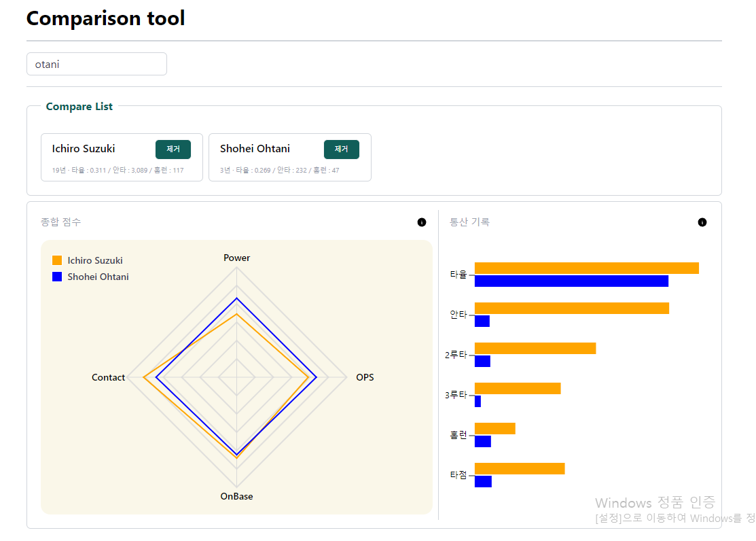Click Ichiro's orange 홈런 bar in the chart
The height and width of the screenshot is (541, 756).
pyautogui.click(x=494, y=427)
